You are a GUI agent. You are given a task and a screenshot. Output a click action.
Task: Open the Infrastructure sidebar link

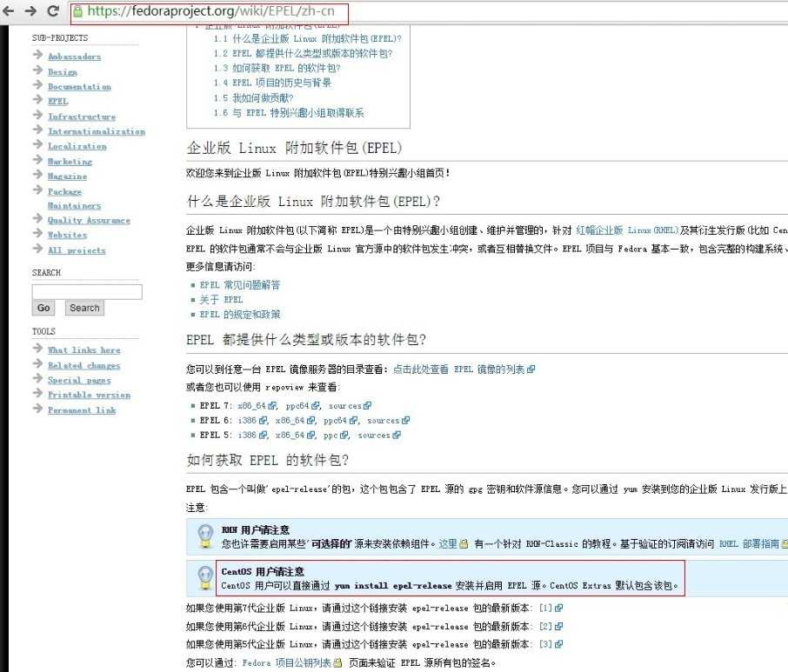[82, 117]
